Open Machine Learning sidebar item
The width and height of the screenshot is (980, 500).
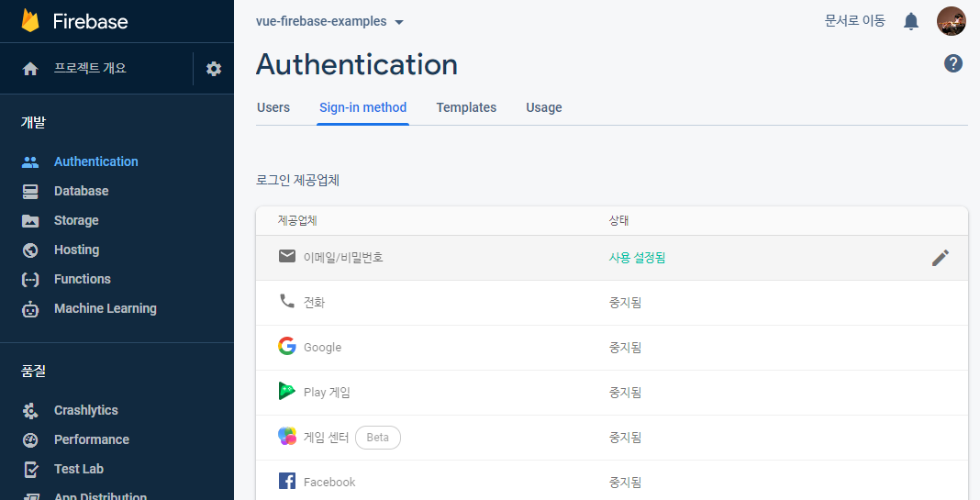(x=106, y=309)
